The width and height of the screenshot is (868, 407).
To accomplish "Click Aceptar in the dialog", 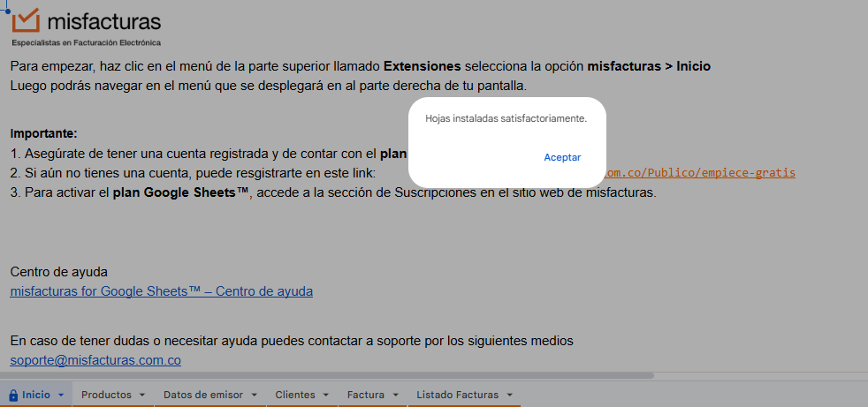I will 562,158.
